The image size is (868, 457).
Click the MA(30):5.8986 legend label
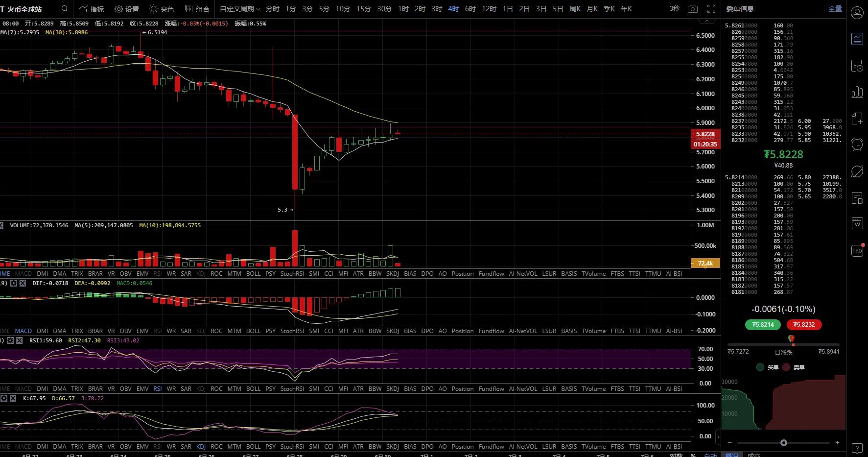67,32
